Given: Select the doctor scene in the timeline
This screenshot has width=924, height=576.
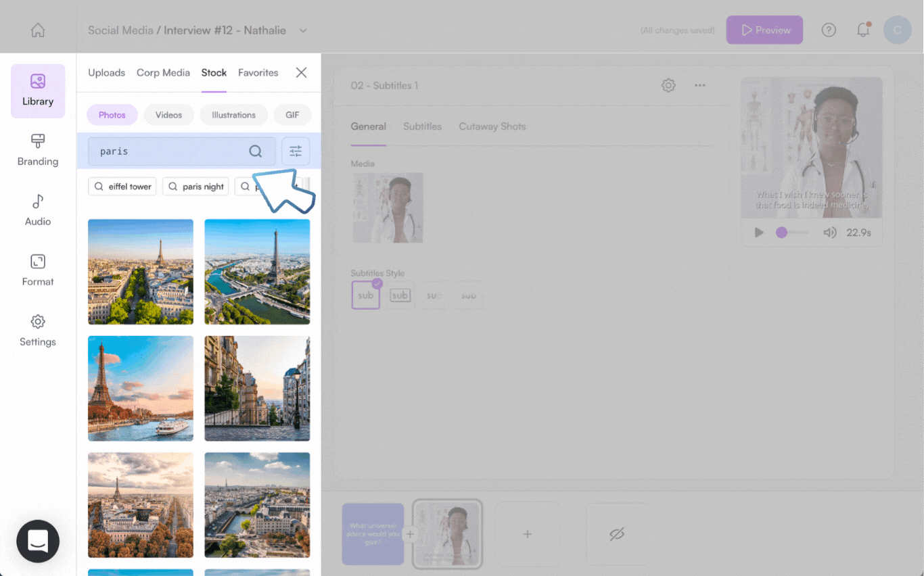Looking at the screenshot, I should (447, 534).
